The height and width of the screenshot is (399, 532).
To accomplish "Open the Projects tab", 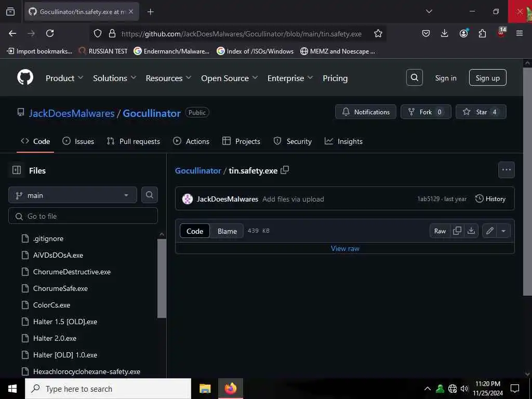I will (x=241, y=141).
